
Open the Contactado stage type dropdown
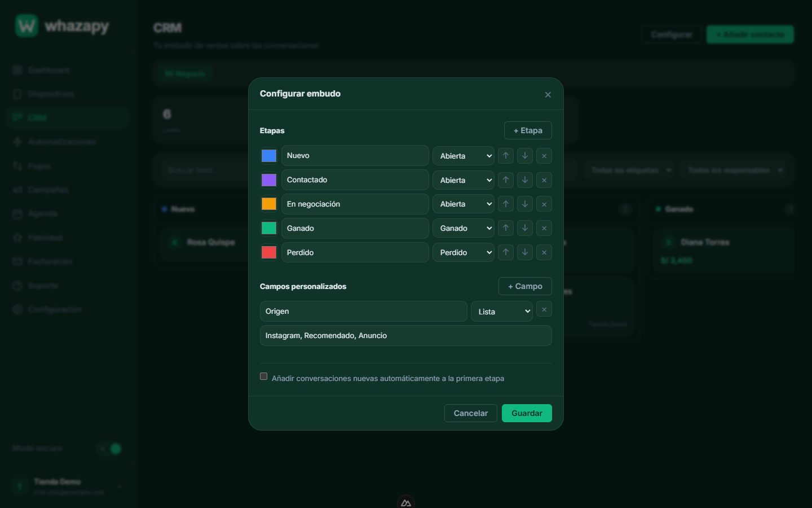[x=464, y=180]
